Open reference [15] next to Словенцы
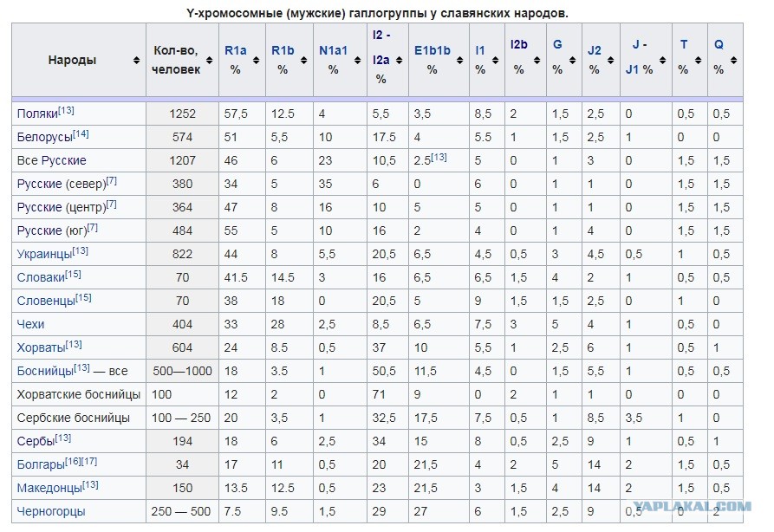Image resolution: width=774 pixels, height=532 pixels. (83, 297)
